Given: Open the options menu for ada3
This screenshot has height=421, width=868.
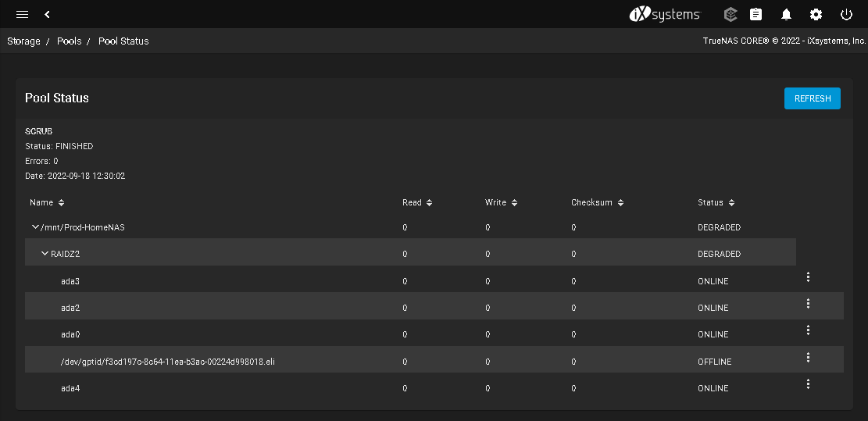Looking at the screenshot, I should (x=808, y=277).
